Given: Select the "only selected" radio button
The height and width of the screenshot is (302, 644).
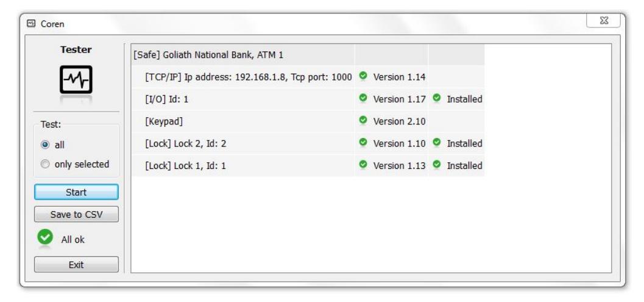Looking at the screenshot, I should [45, 164].
